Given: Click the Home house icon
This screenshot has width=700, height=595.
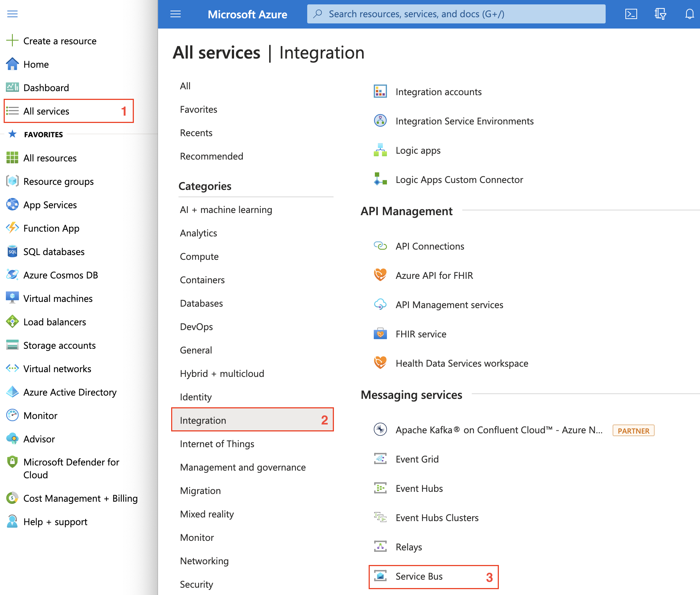Looking at the screenshot, I should click(x=12, y=64).
